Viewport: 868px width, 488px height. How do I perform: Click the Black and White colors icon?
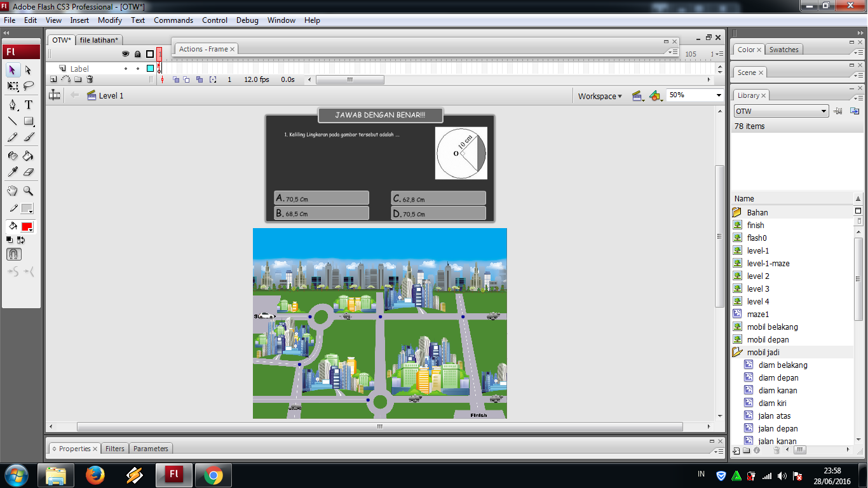(10, 240)
